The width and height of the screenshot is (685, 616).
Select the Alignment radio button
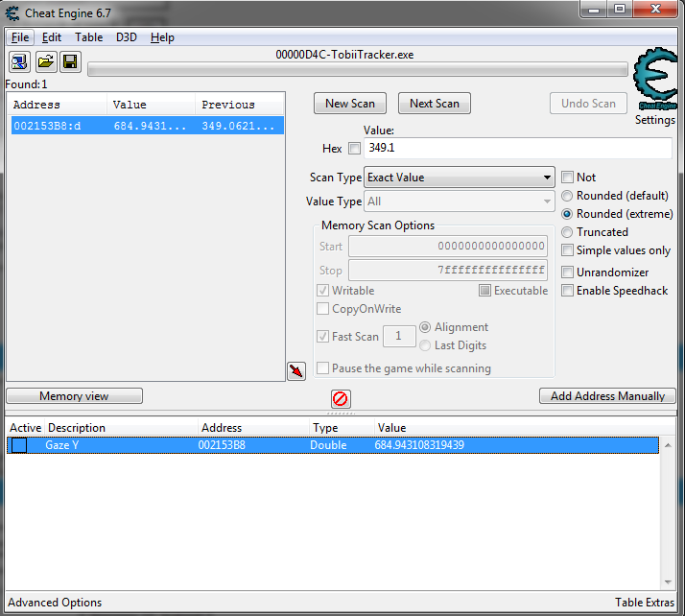pos(425,327)
